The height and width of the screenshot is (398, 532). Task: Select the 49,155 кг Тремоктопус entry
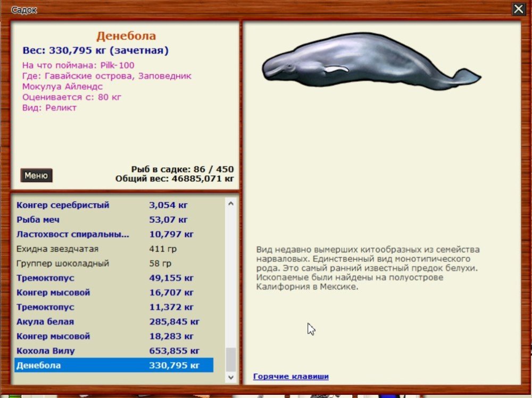(x=114, y=278)
